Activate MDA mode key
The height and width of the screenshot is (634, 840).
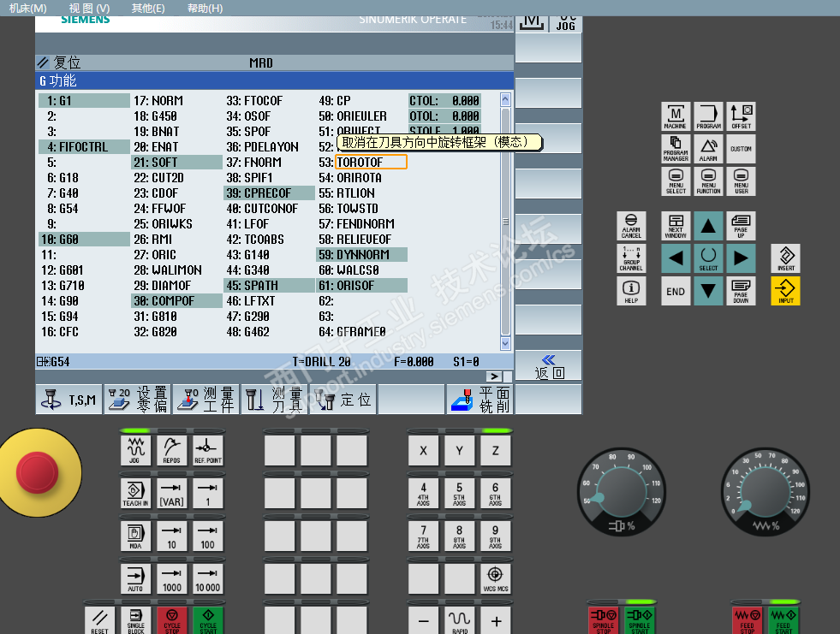pos(135,536)
